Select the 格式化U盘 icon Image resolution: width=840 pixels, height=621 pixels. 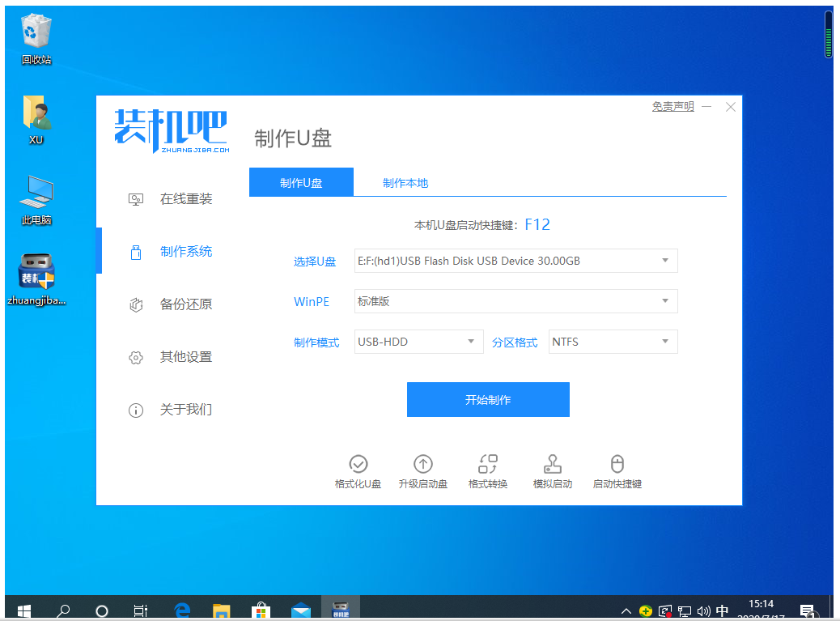[358, 471]
